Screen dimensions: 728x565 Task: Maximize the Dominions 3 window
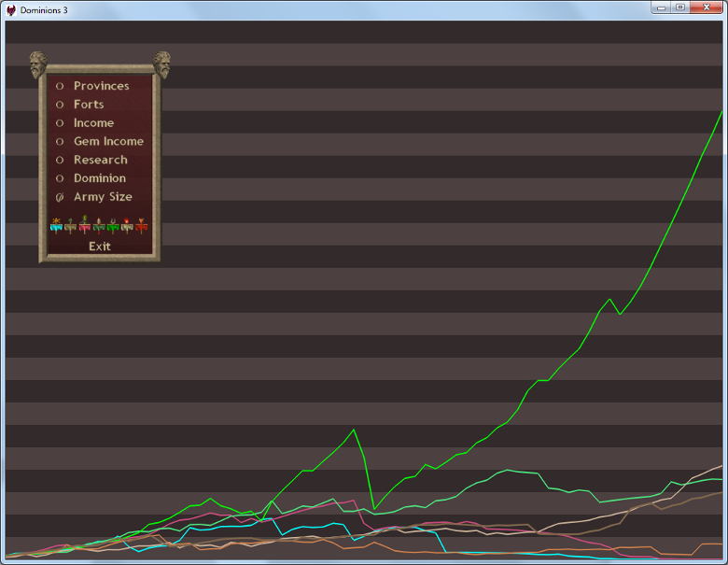(680, 7)
